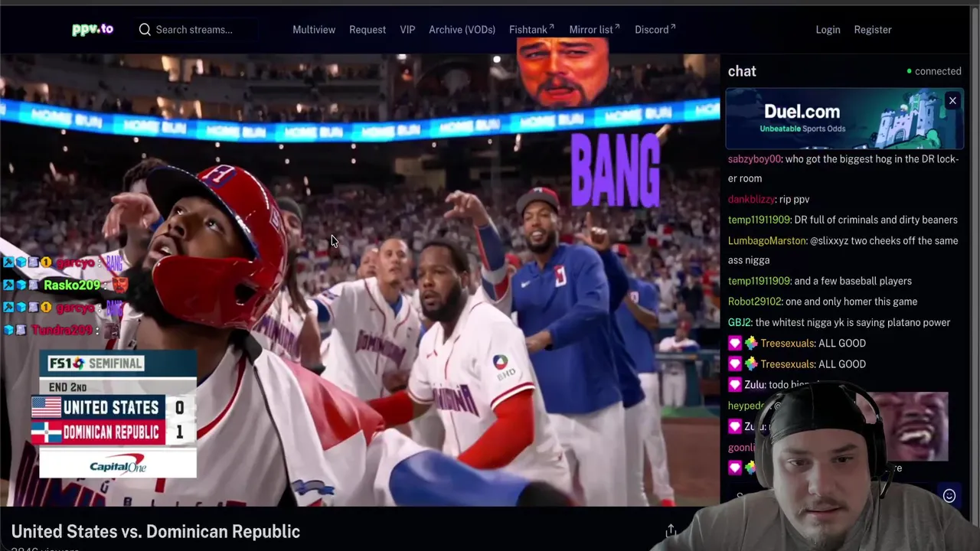
Task: Open the Fishtank external link
Action: click(x=531, y=30)
